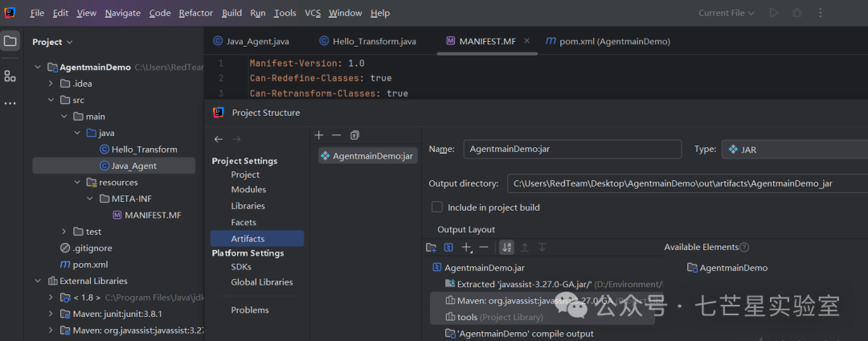Viewport: 868px width, 341px height.
Task: Toggle sort elements by names and types
Action: point(506,248)
